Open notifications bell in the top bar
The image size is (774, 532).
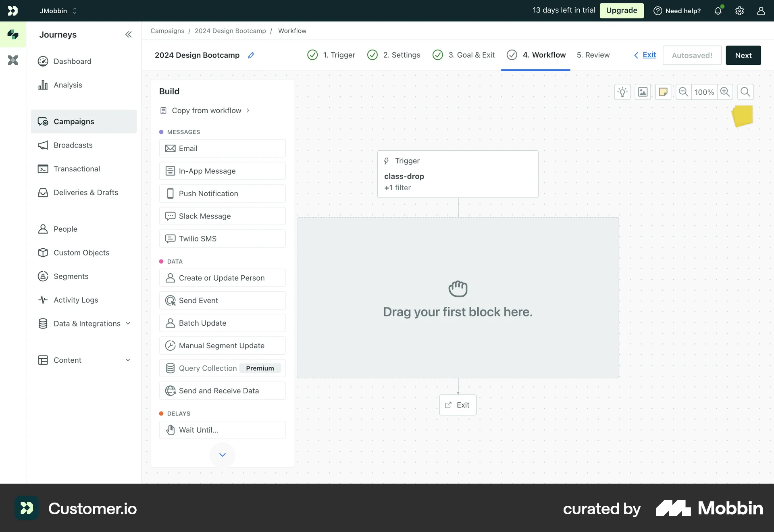point(718,10)
